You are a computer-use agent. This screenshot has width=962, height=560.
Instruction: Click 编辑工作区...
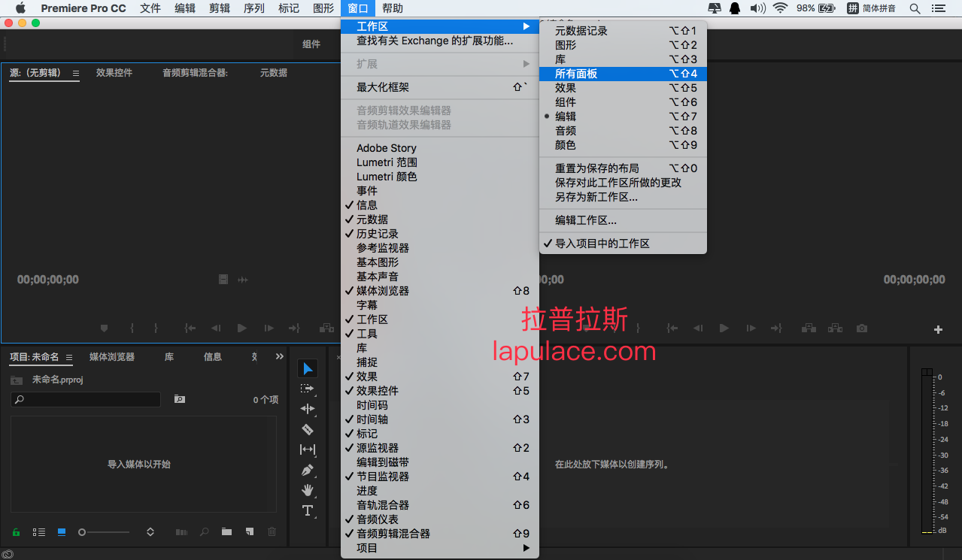(x=623, y=220)
